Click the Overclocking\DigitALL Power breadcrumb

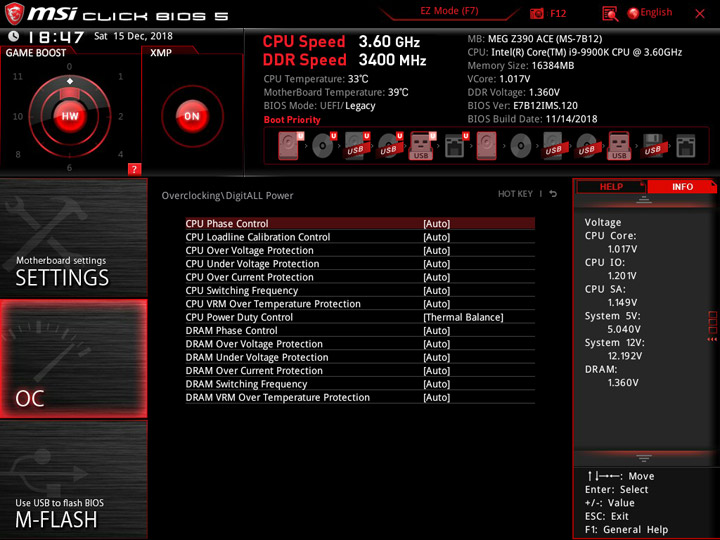[x=227, y=196]
